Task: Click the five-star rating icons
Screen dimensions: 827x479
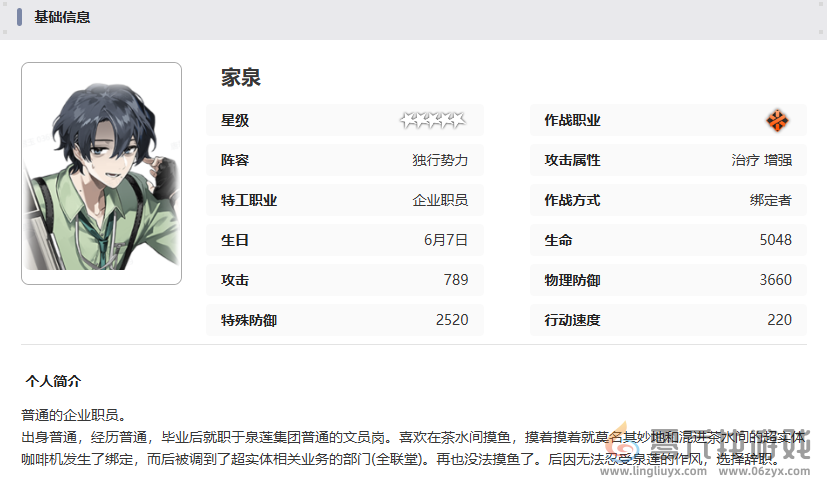Action: (x=433, y=120)
